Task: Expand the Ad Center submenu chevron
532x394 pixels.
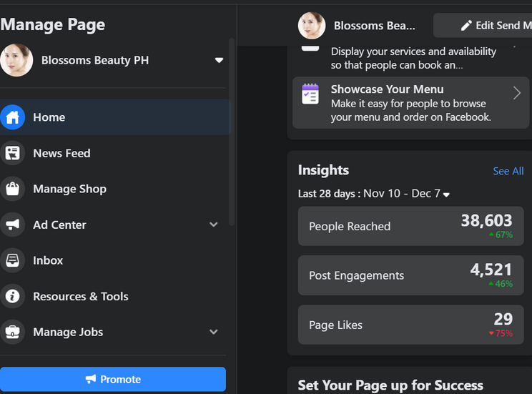Action: click(213, 225)
